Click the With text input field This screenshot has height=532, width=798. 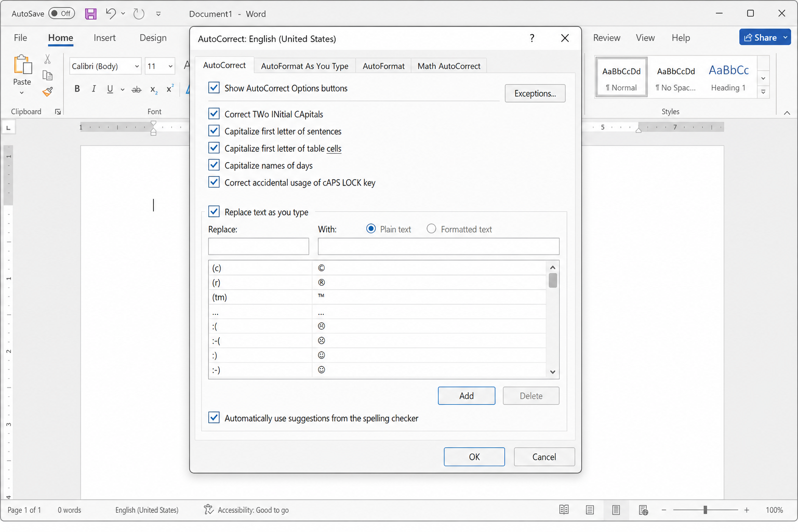pos(438,246)
